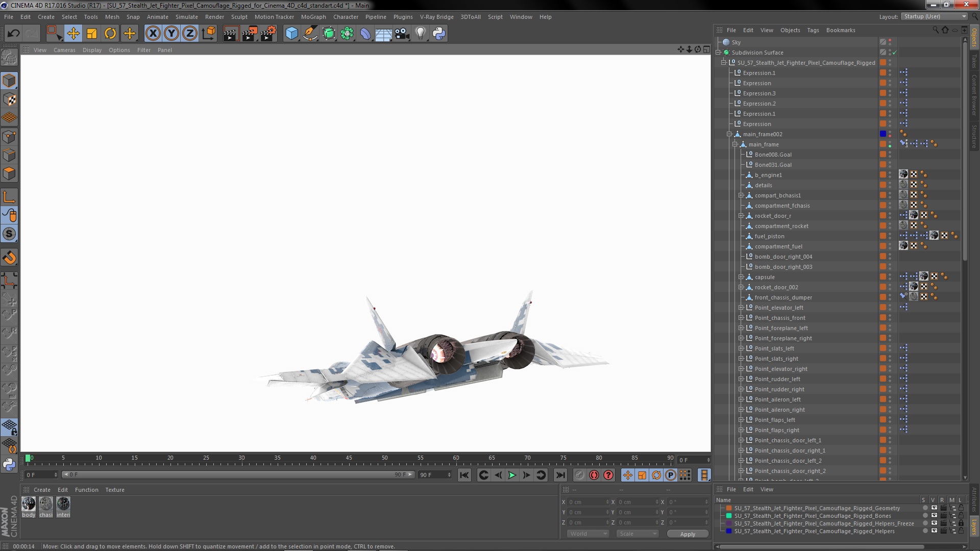The image size is (980, 551).
Task: Collapse the Subdivision Surface object
Action: pos(718,53)
